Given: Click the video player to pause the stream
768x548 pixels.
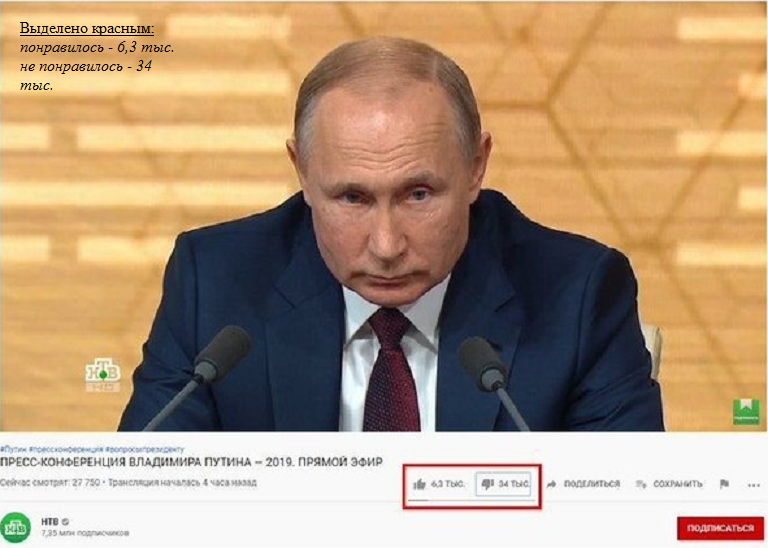Looking at the screenshot, I should (383, 216).
